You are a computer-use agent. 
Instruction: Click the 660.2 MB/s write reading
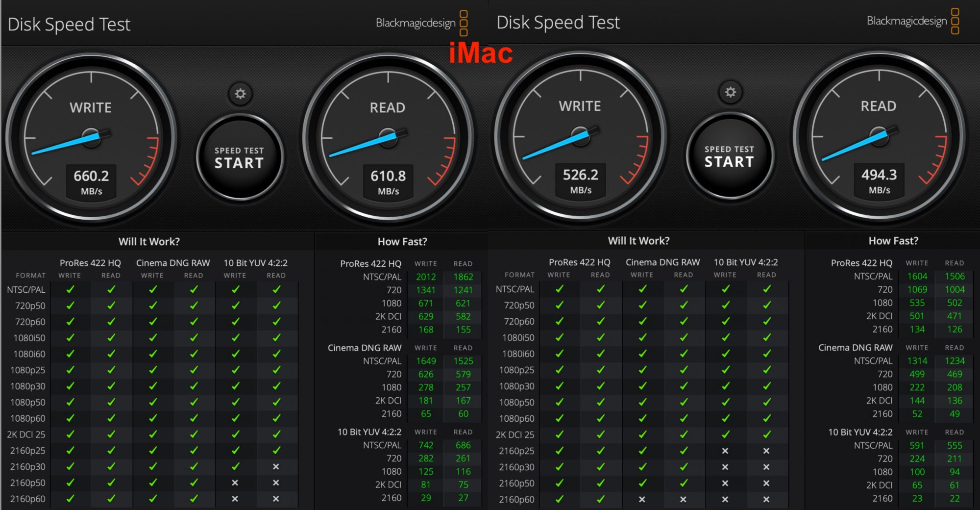[92, 182]
